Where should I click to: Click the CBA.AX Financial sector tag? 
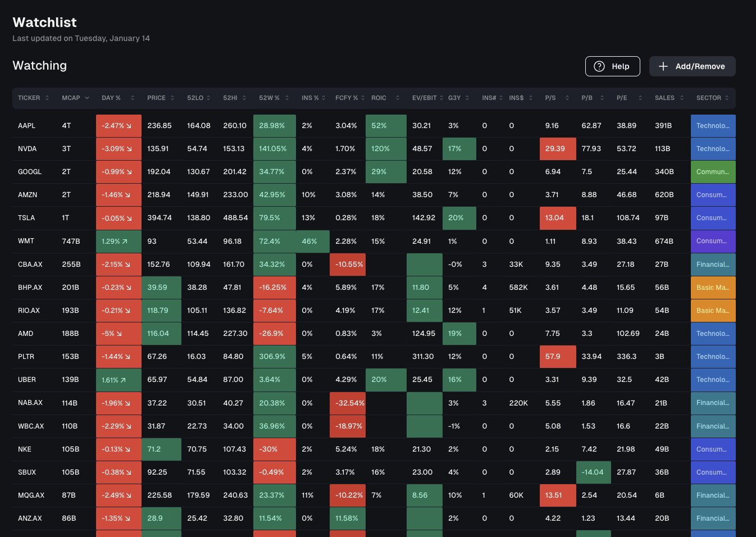coord(713,264)
